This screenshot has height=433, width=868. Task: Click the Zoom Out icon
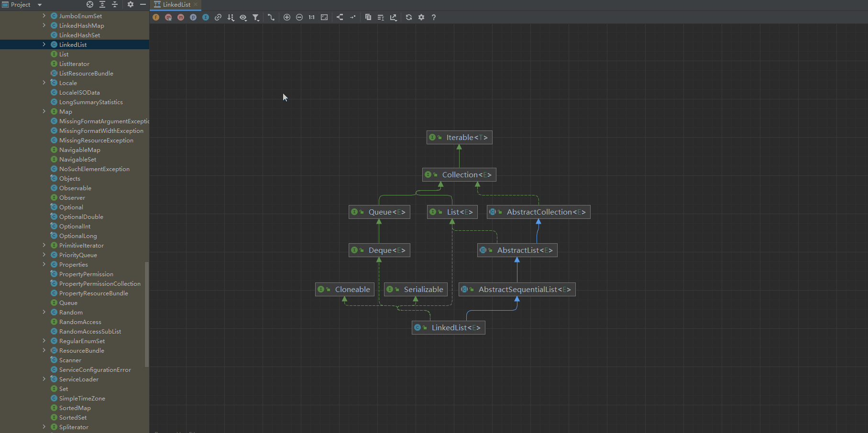tap(299, 17)
